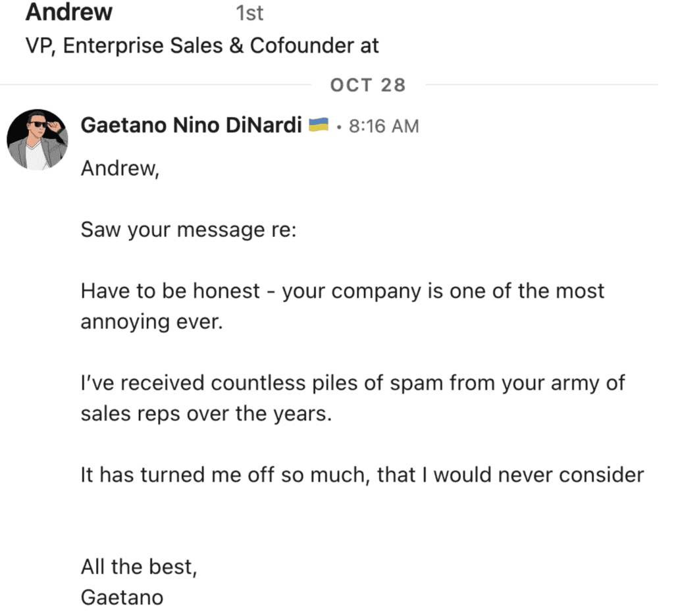Click the divider line right of OCT 28

[540, 85]
